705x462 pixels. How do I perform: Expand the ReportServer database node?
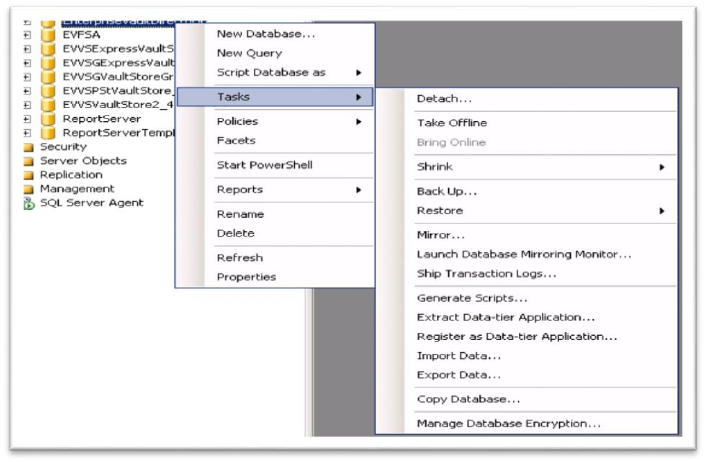[27, 119]
